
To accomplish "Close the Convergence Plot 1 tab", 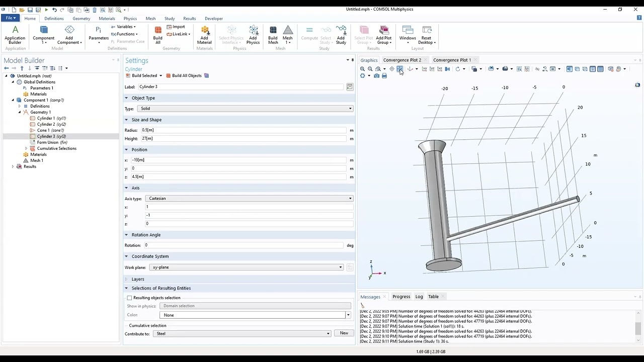I will pos(476,60).
